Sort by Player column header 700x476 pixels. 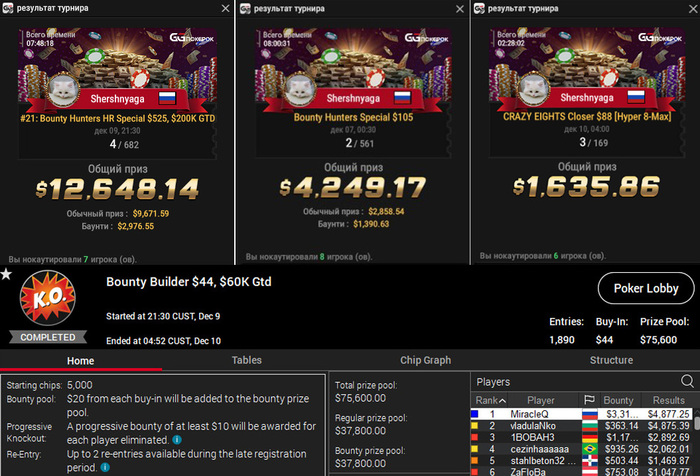541,400
